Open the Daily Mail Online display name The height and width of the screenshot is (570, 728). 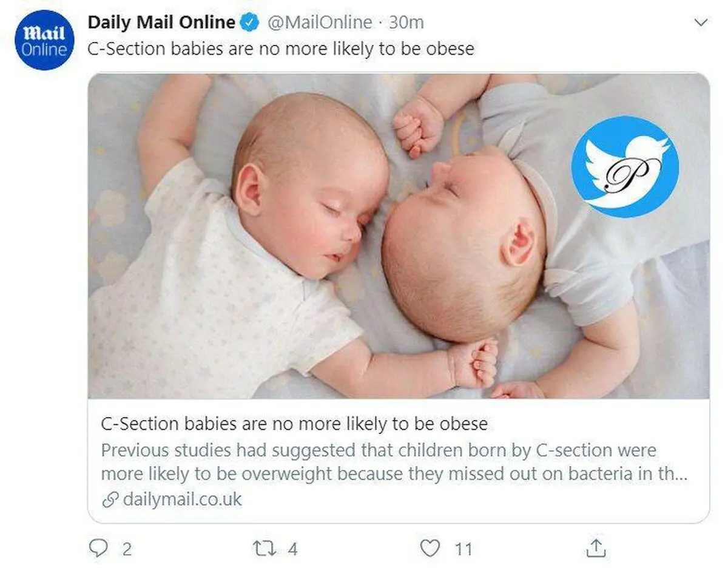point(161,22)
